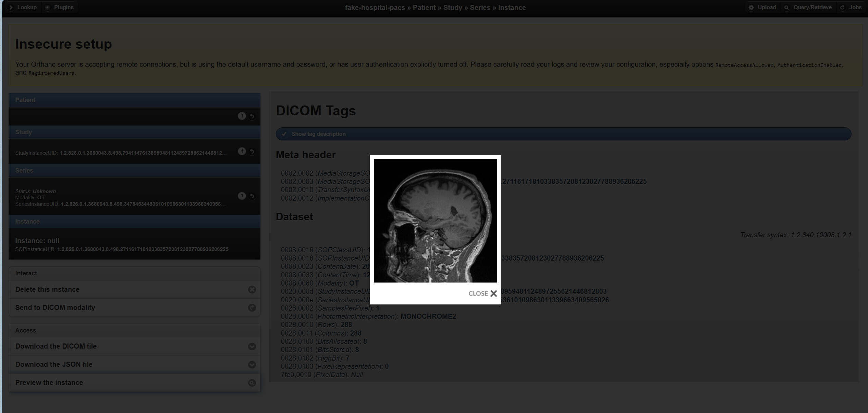Toggle Show tag description checkbox
Screen dimensions: 868x413
point(563,134)
